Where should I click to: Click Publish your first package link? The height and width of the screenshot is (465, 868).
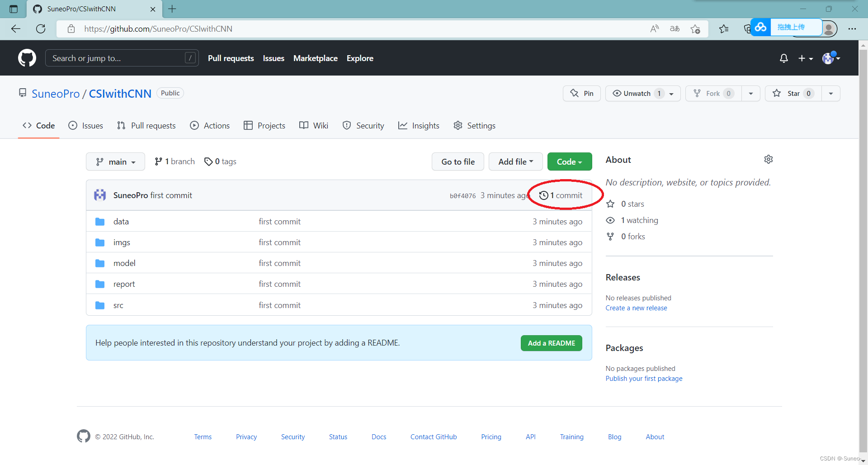[644, 379]
